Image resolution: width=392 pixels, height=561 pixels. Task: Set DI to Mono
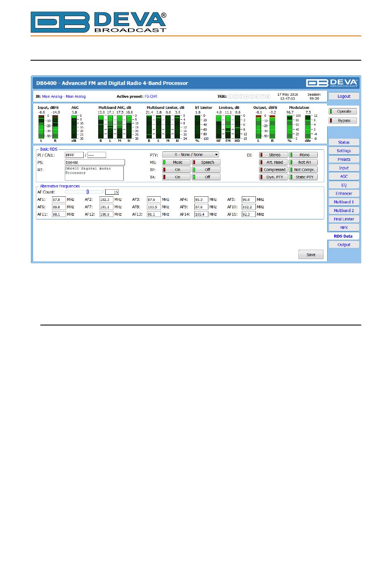(x=303, y=155)
